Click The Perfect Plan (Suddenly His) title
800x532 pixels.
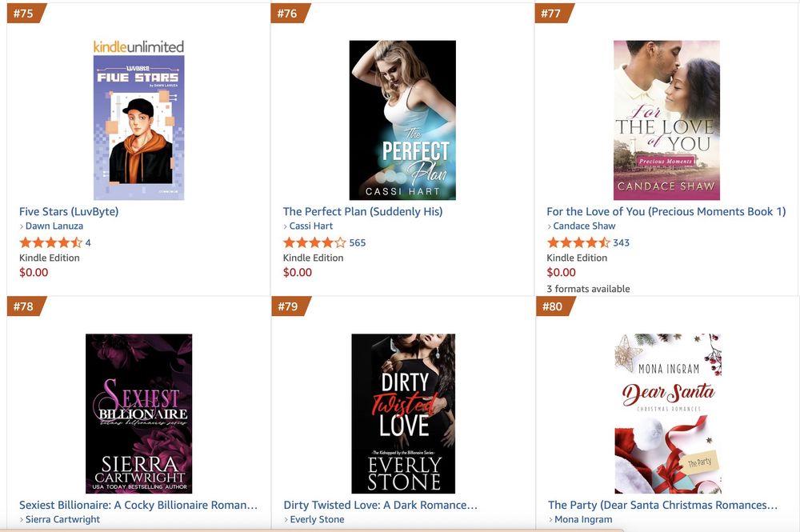tap(362, 212)
